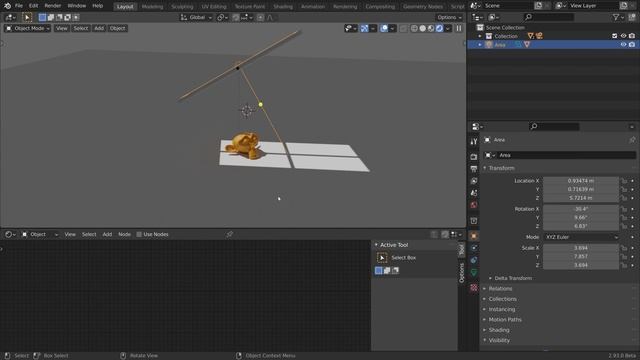Expand Relations panel
This screenshot has height=360, width=640.
(x=500, y=289)
